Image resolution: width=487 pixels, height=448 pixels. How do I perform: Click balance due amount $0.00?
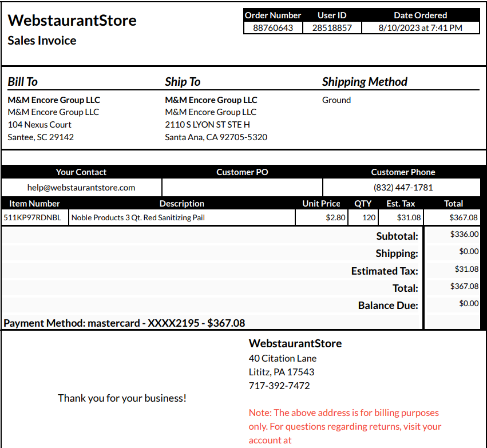click(469, 303)
